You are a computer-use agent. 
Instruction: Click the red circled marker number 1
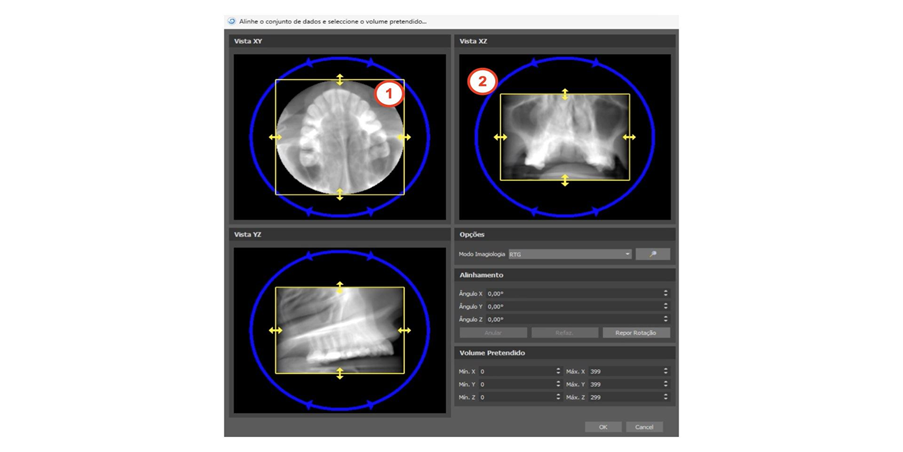click(388, 94)
